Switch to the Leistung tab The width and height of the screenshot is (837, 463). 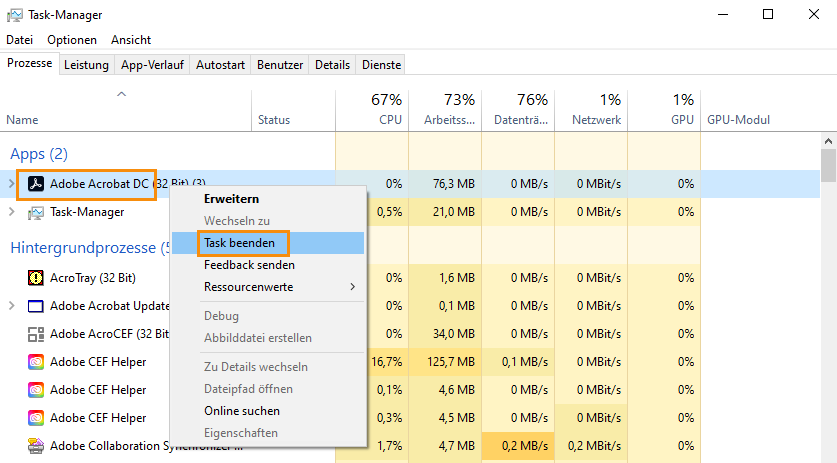click(x=86, y=64)
